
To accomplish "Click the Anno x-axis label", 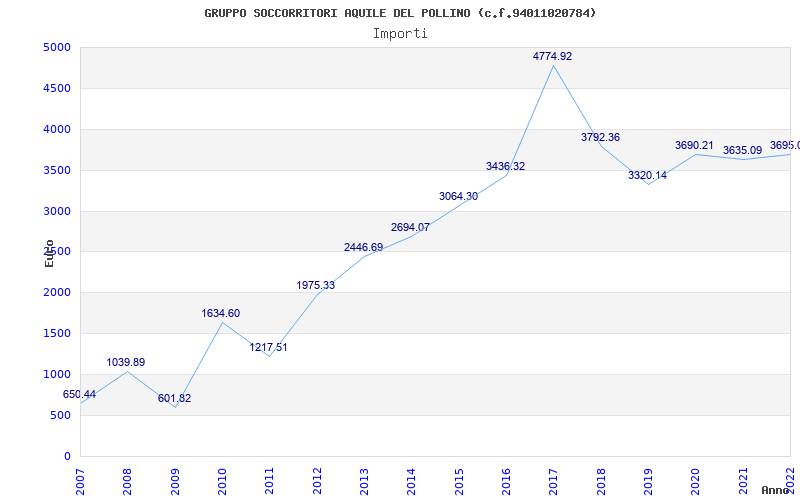I will click(x=776, y=490).
